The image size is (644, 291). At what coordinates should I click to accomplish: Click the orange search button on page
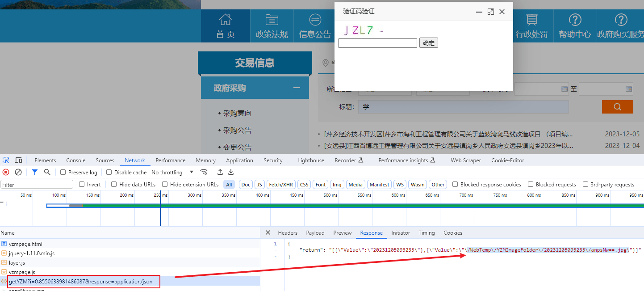pyautogui.click(x=617, y=107)
